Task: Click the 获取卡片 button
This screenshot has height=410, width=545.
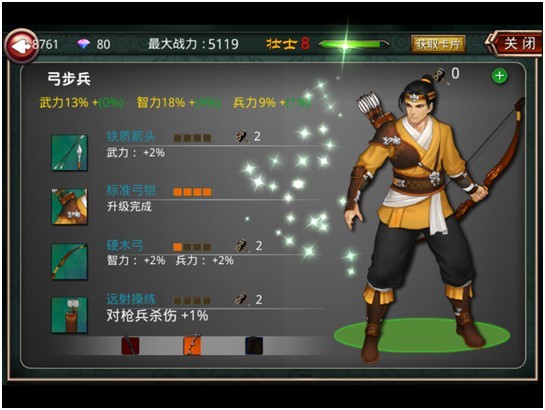Action: pos(438,44)
